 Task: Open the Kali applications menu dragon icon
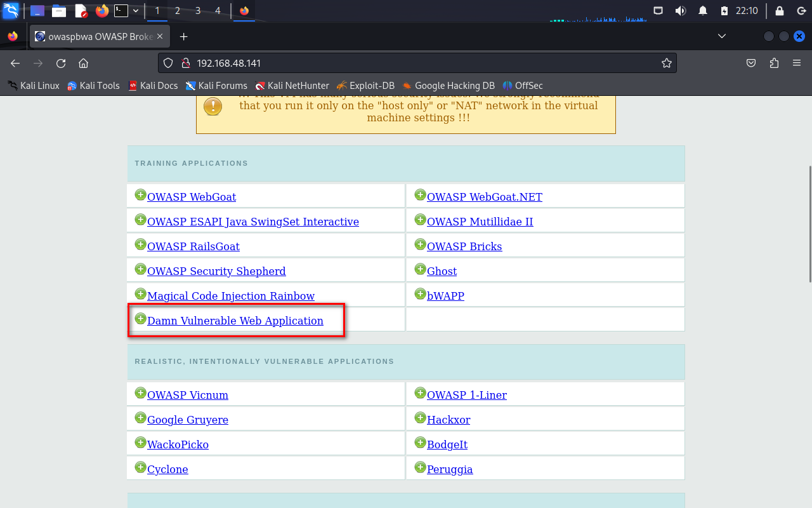click(x=11, y=11)
